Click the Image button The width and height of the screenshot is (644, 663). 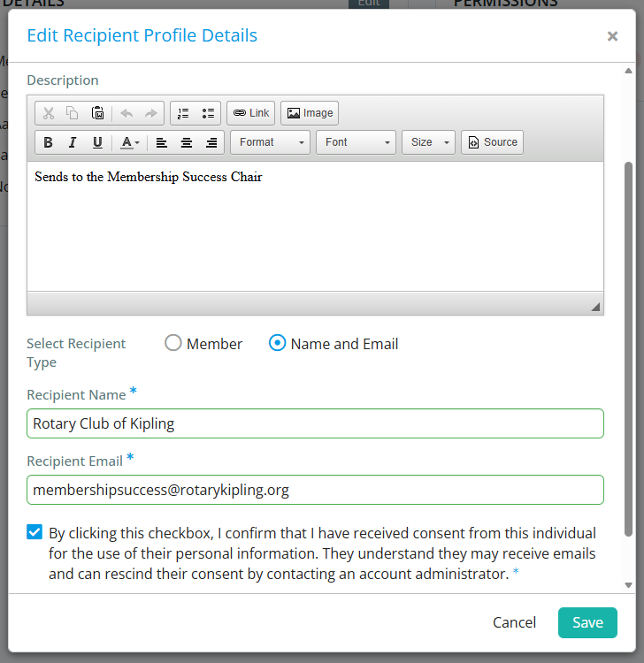[310, 113]
